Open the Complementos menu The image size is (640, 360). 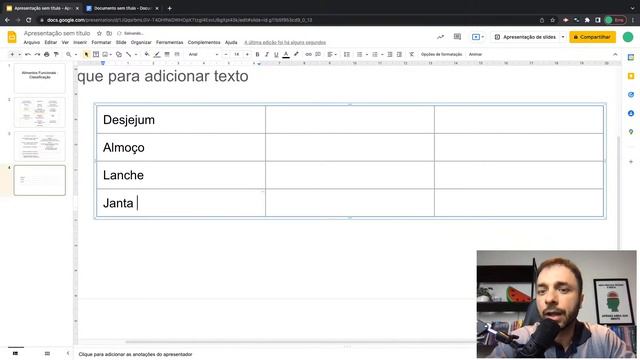204,42
